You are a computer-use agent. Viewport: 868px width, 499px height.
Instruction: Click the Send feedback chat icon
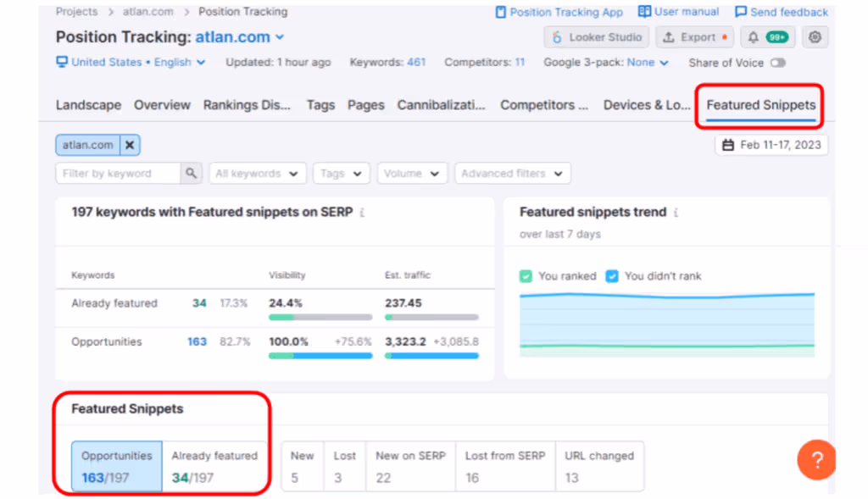pyautogui.click(x=741, y=12)
